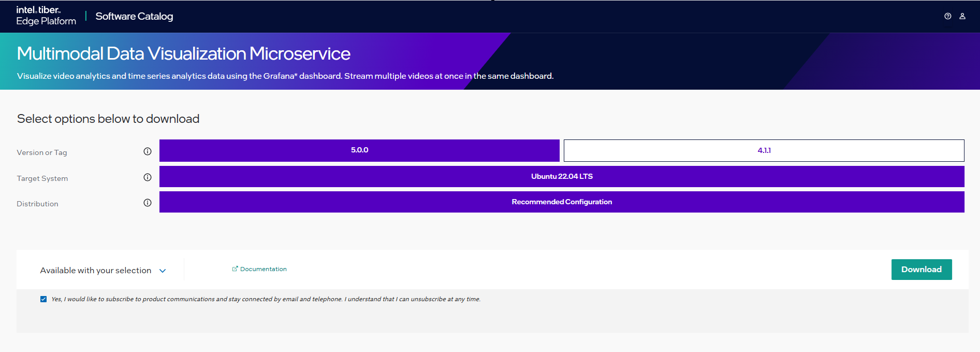Image resolution: width=980 pixels, height=352 pixels.
Task: Untick the product communications subscription checkbox
Action: (x=43, y=299)
